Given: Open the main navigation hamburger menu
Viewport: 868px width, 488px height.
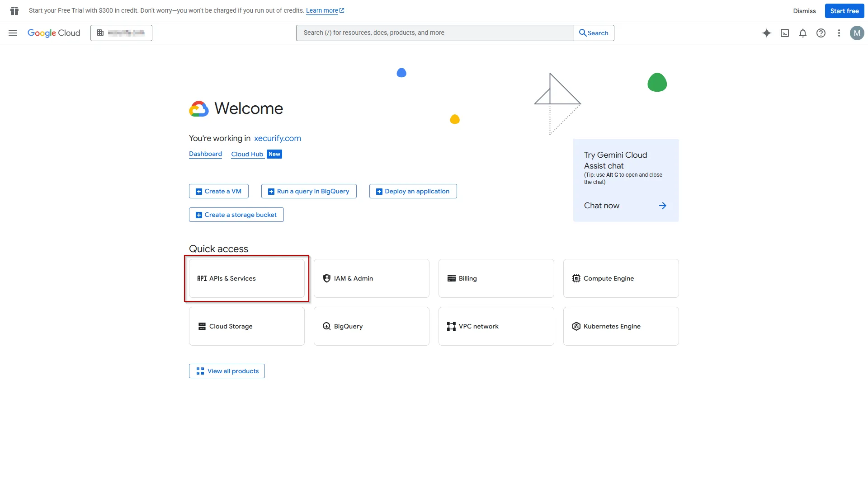Looking at the screenshot, I should point(13,33).
